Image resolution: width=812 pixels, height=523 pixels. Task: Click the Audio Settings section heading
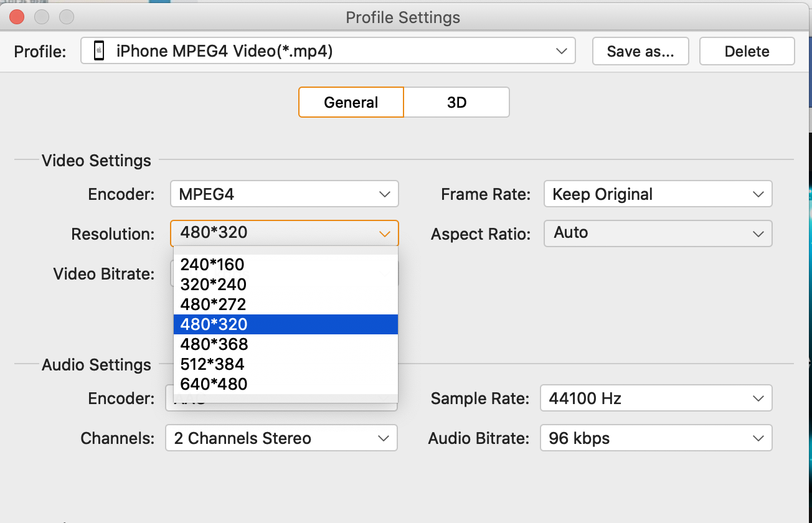(97, 365)
